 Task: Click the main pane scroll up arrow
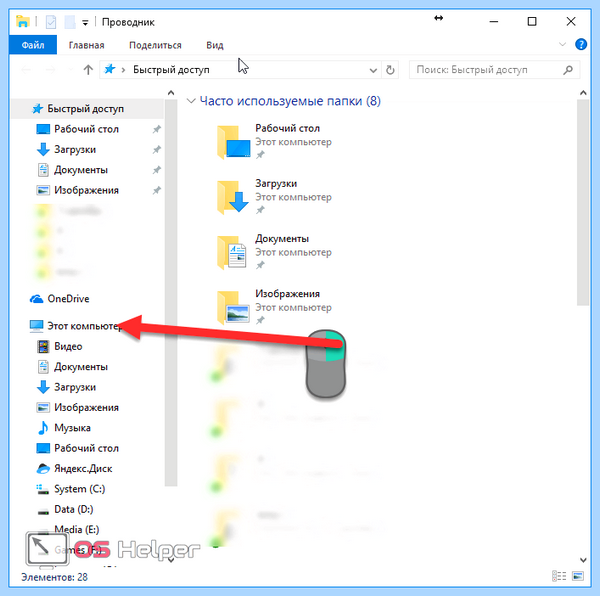pos(583,93)
